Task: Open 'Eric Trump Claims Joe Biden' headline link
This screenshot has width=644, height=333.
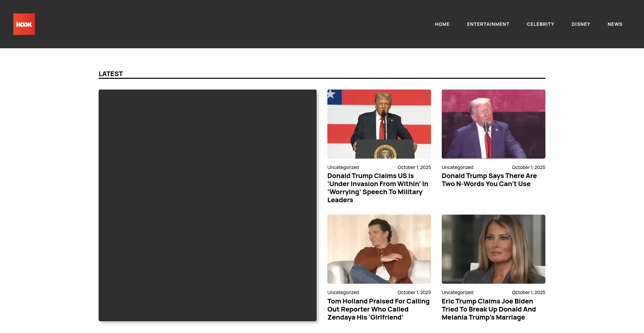Action: tap(488, 309)
